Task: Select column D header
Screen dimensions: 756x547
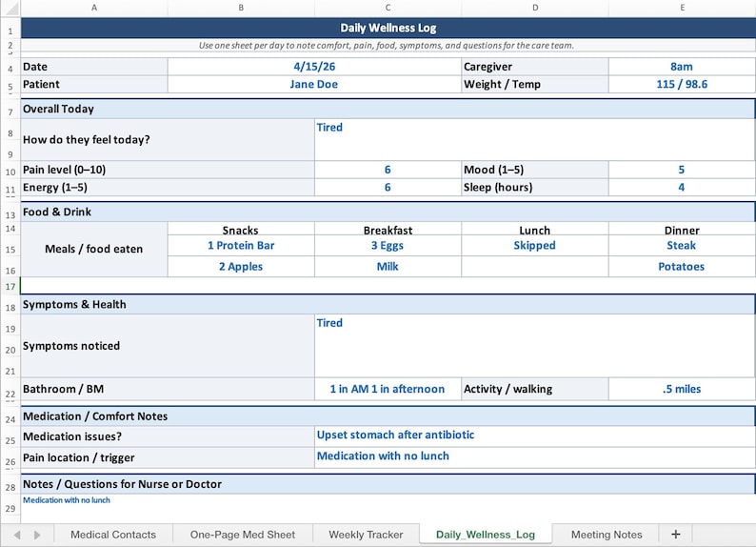Action: (x=535, y=8)
